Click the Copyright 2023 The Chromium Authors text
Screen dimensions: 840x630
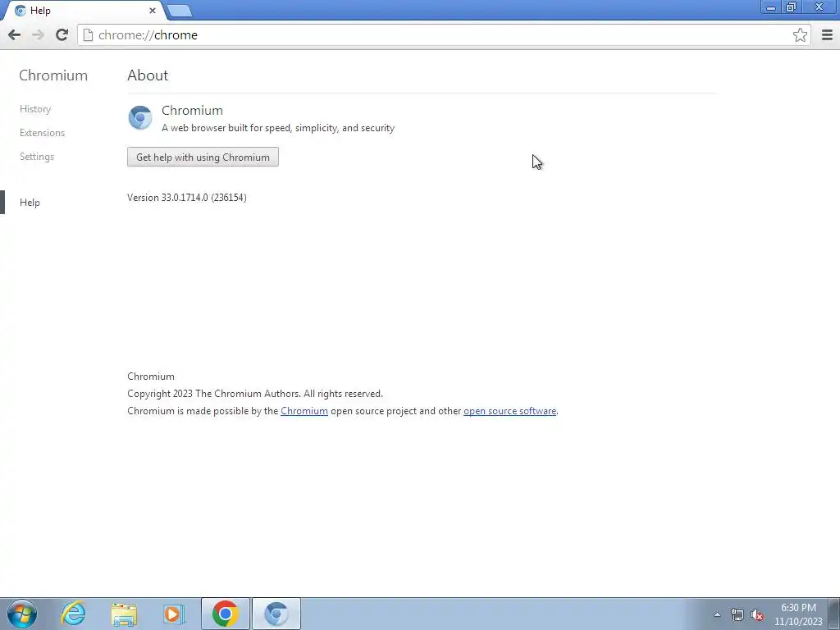(x=255, y=394)
